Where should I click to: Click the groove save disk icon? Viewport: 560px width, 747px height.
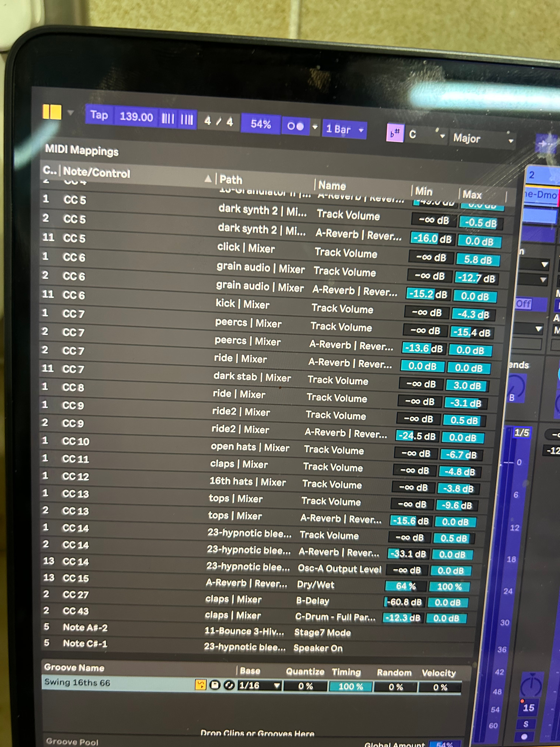pos(215,685)
